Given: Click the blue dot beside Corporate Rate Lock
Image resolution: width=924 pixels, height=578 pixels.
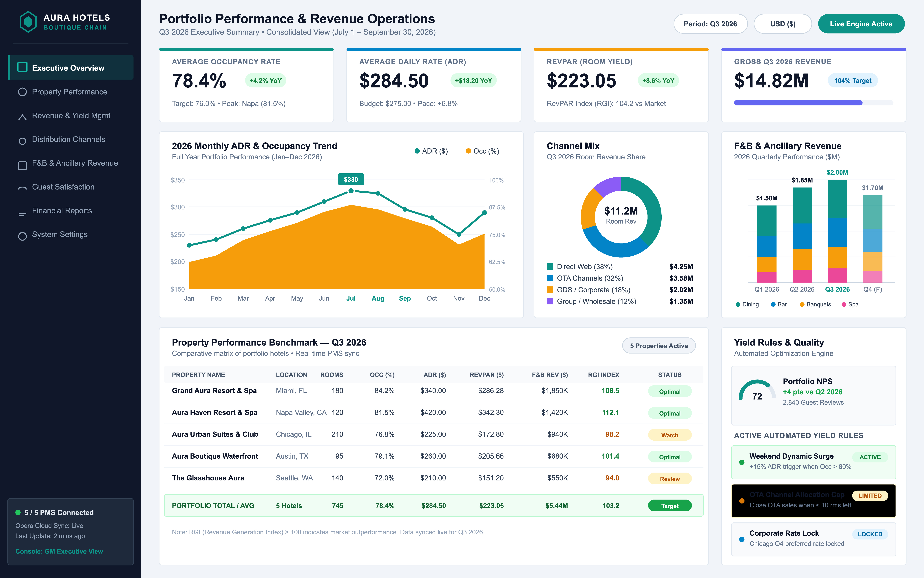Looking at the screenshot, I should (x=742, y=539).
